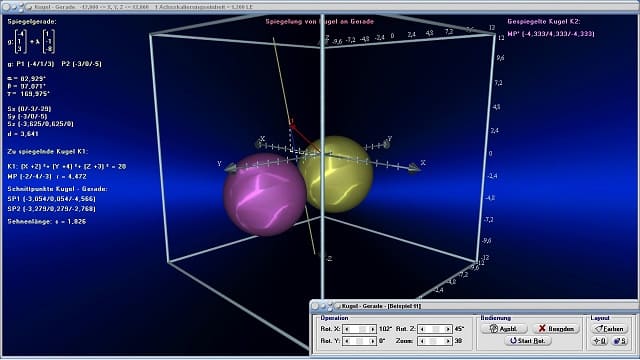Click the Ausbl. button

pyautogui.click(x=504, y=329)
